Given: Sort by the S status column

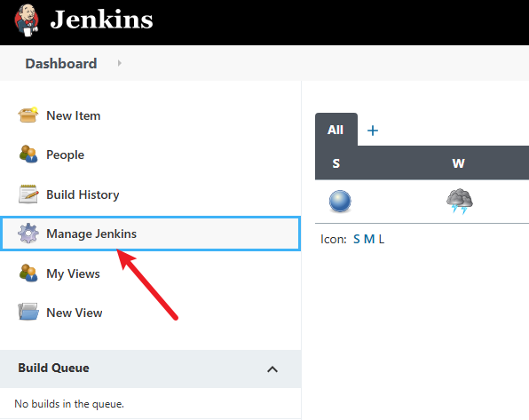Looking at the screenshot, I should point(336,163).
